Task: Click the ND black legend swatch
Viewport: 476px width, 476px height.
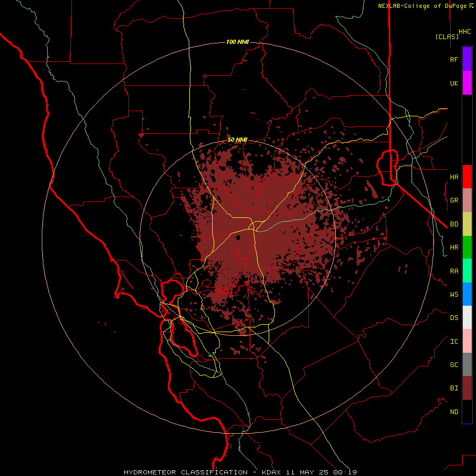Action: coord(467,411)
